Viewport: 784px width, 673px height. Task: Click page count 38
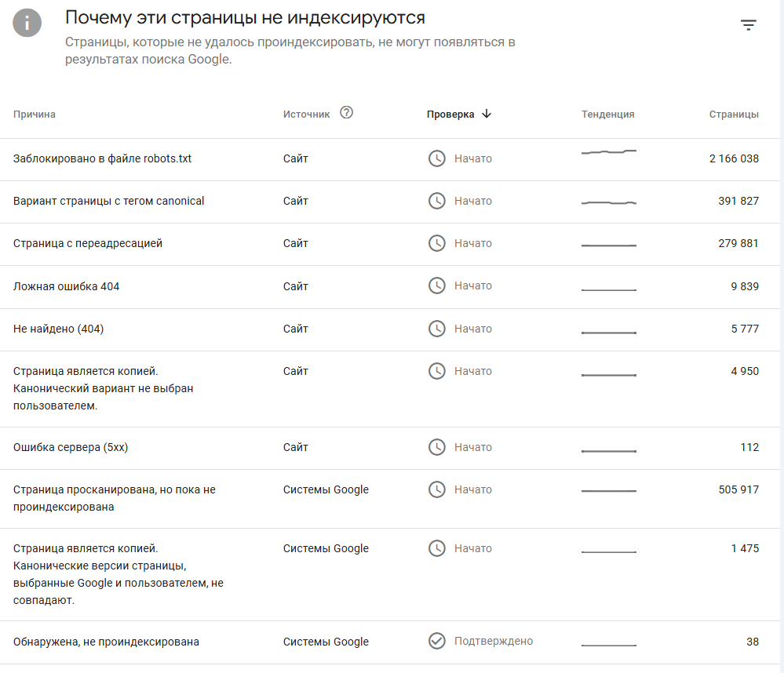[753, 642]
